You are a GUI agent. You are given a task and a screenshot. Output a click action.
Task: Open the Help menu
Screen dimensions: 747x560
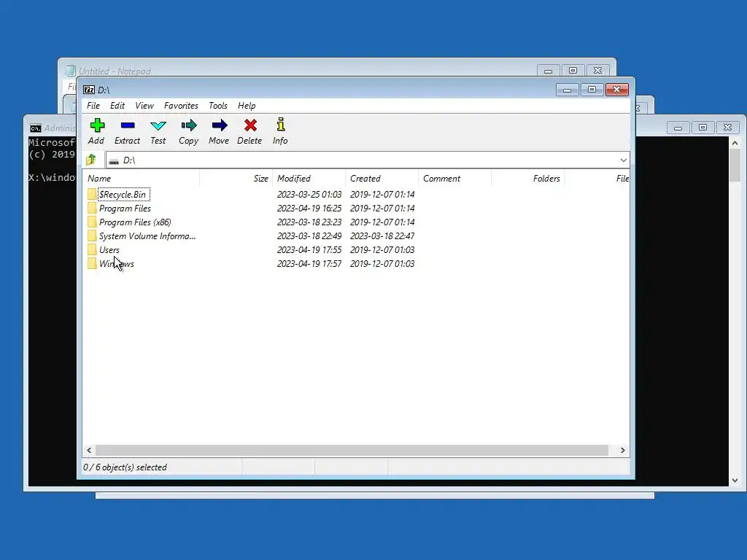[x=247, y=106]
